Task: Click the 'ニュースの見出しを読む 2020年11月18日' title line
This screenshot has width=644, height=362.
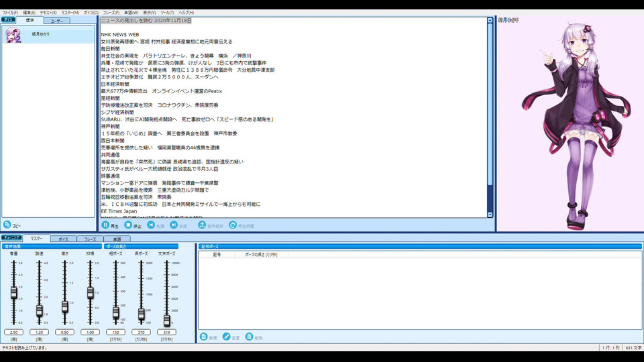Action: tap(146, 21)
